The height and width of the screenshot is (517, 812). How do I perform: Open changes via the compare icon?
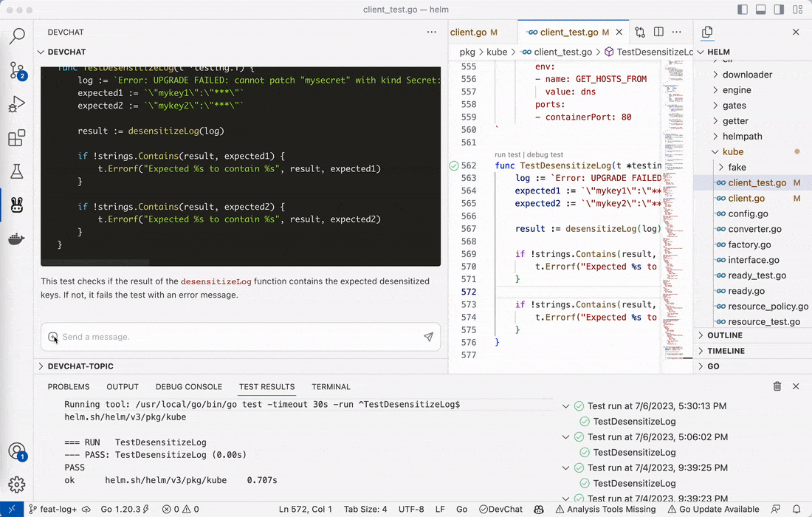[639, 32]
